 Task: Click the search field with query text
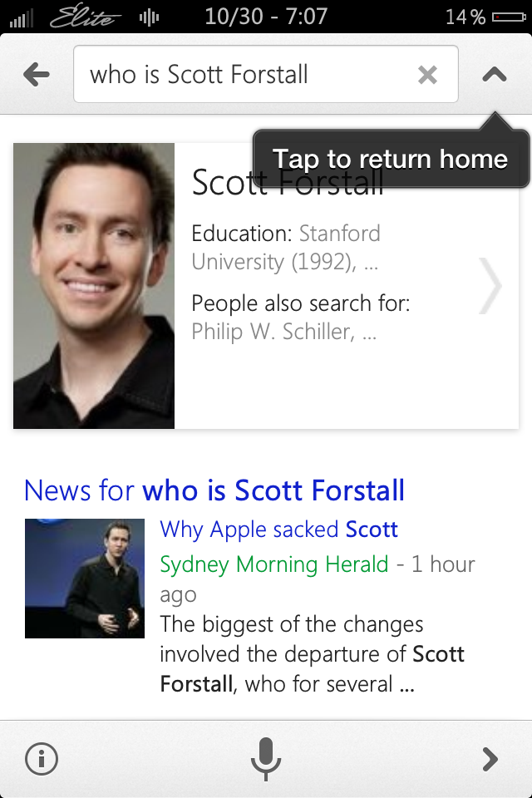pos(266,74)
